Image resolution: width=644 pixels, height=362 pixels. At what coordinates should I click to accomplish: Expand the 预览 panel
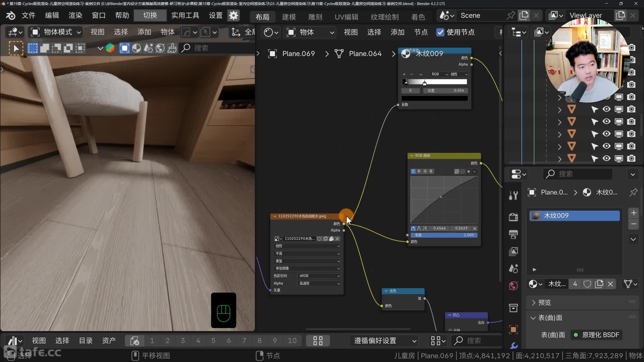click(x=544, y=303)
